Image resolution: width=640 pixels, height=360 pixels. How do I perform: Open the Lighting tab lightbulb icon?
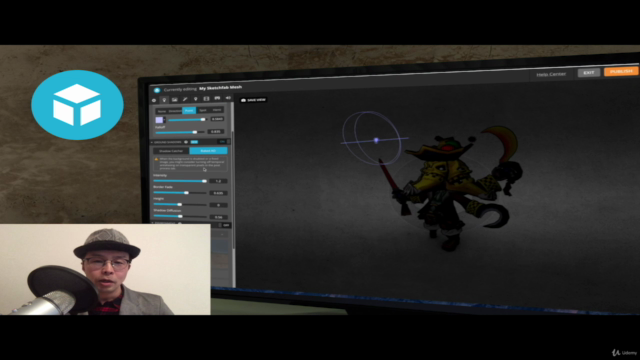164,100
